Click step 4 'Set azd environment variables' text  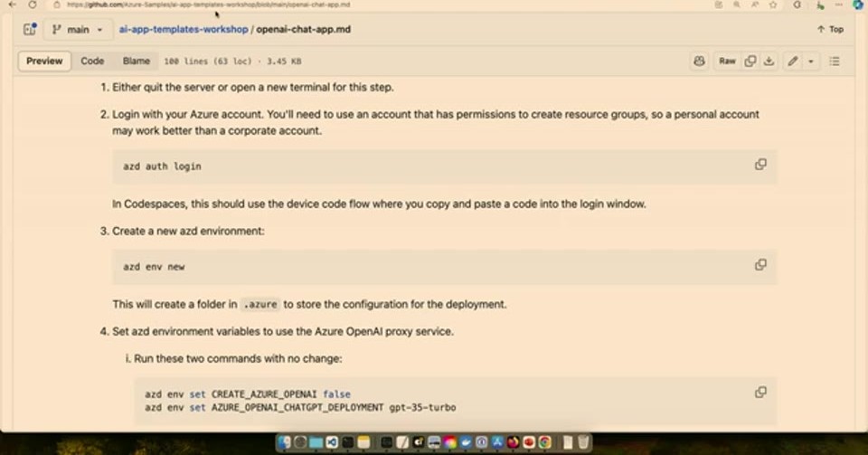[283, 332]
